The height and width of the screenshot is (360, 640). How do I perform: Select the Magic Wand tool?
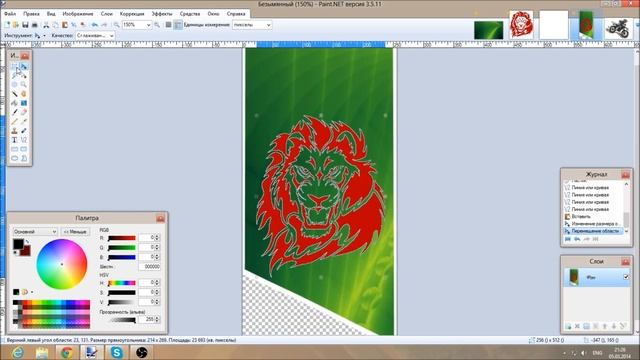15,94
